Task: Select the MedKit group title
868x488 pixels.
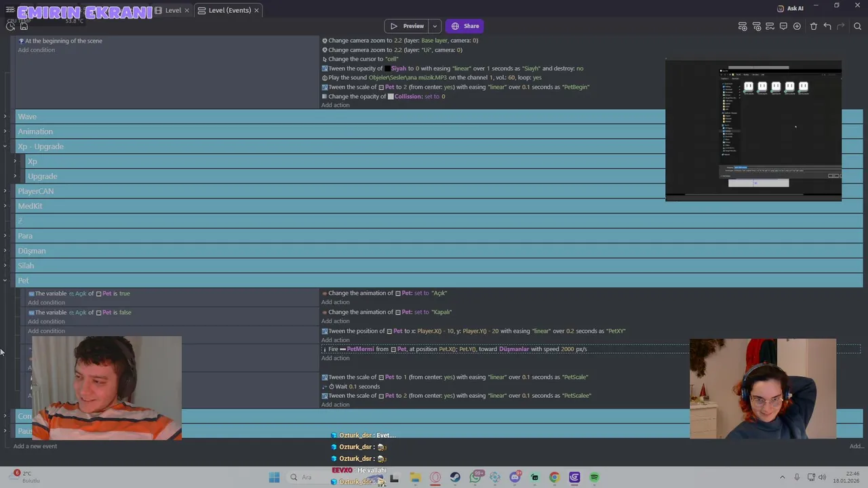Action: pyautogui.click(x=30, y=206)
